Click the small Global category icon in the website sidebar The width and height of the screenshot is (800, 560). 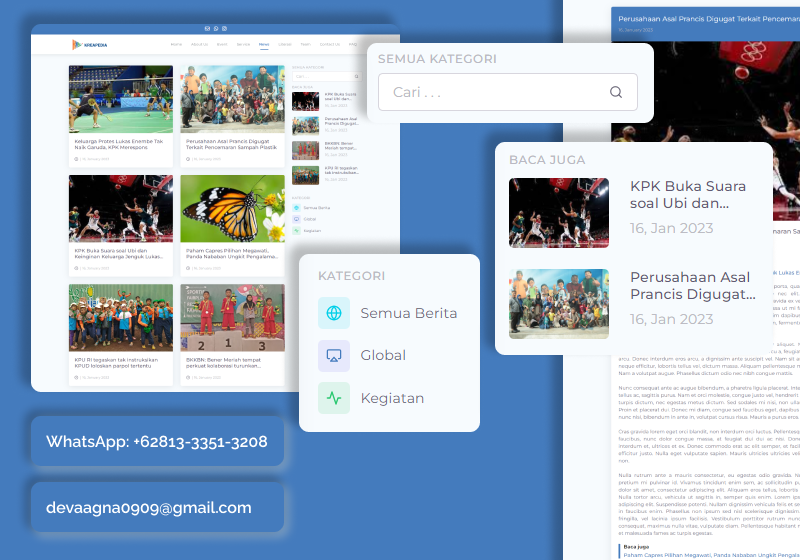coord(296,219)
